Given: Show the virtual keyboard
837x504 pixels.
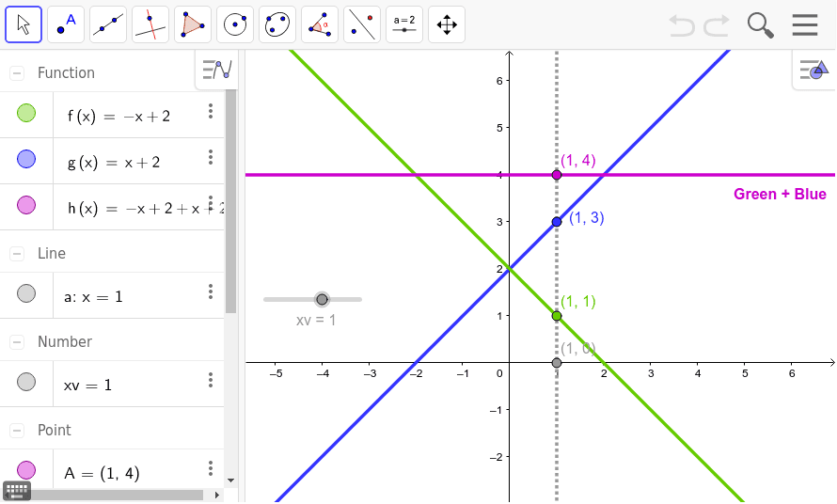Looking at the screenshot, I should click(17, 490).
